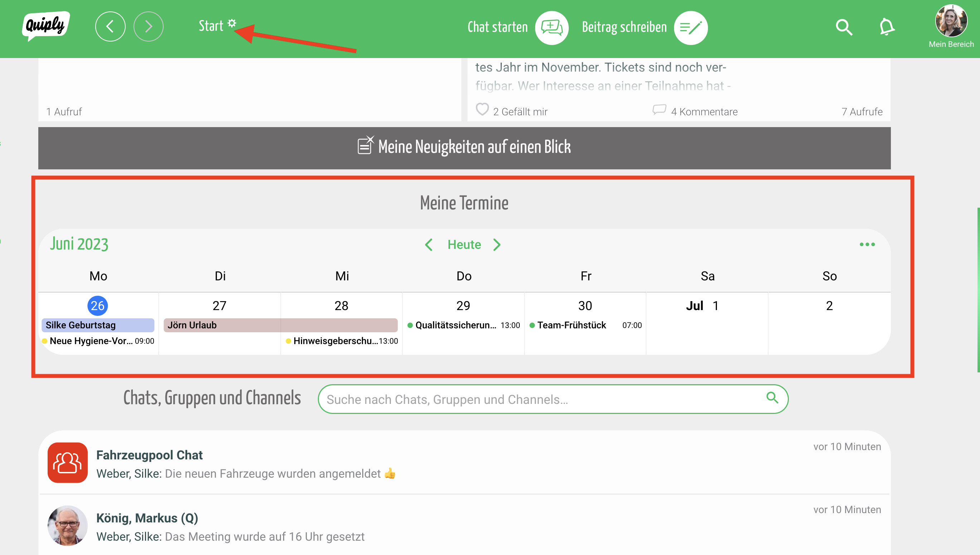Image resolution: width=980 pixels, height=555 pixels.
Task: Click the Quiply logo
Action: pyautogui.click(x=46, y=26)
